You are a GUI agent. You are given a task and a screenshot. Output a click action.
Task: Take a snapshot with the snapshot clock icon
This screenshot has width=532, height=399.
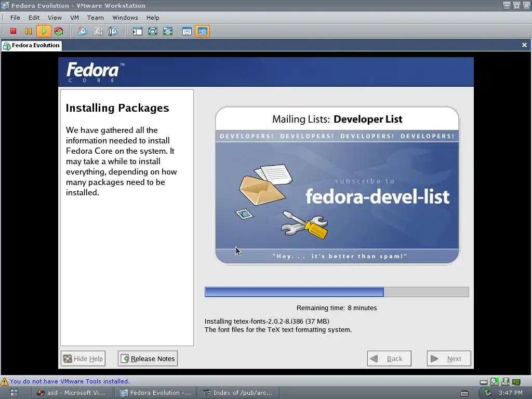point(83,31)
